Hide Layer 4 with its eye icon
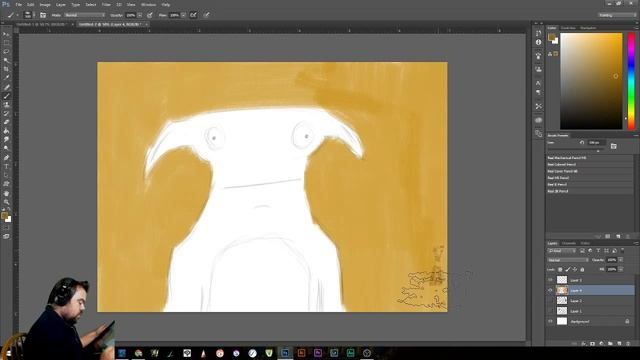 pyautogui.click(x=550, y=290)
